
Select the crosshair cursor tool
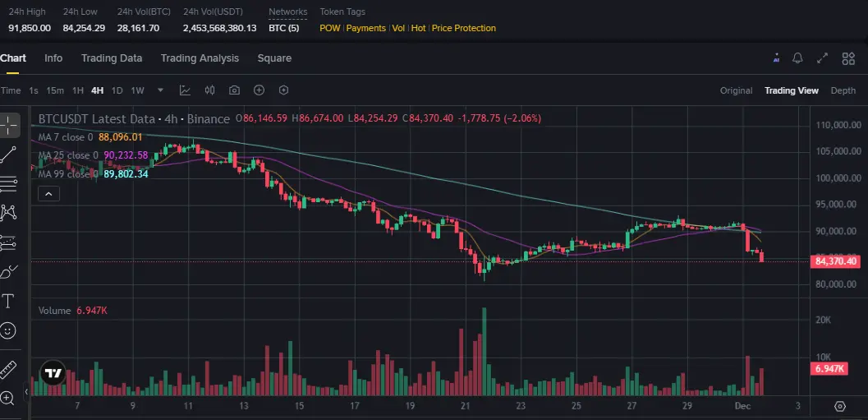pos(9,125)
